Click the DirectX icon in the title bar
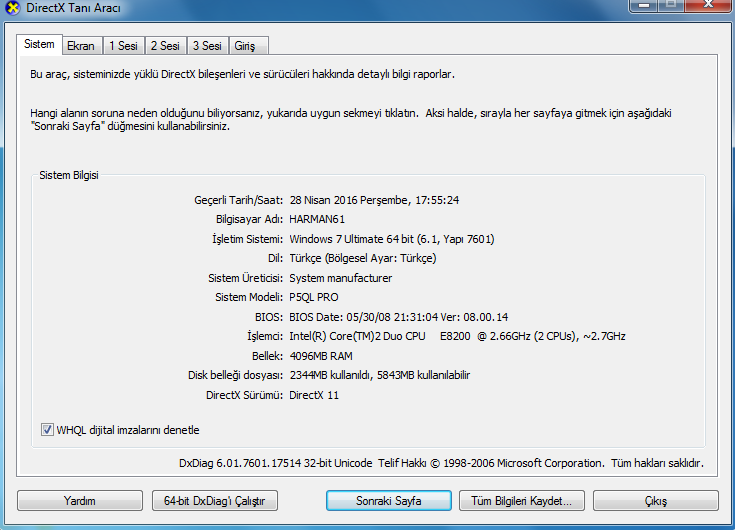Viewport: 735px width, 530px height. pyautogui.click(x=13, y=7)
